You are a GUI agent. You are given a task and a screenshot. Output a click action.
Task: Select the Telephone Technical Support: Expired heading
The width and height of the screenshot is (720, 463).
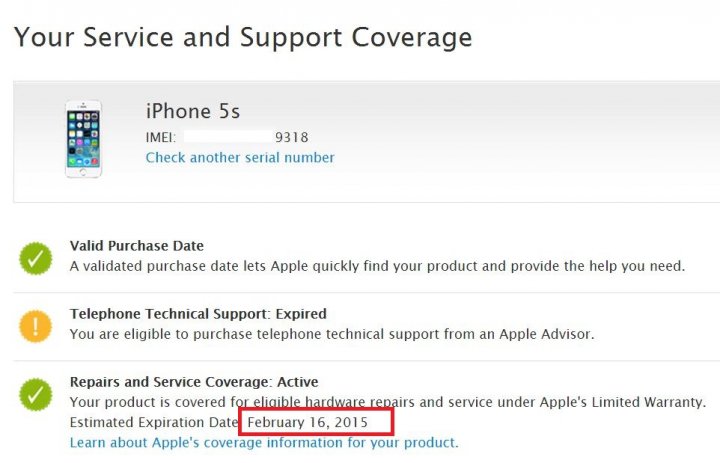198,314
